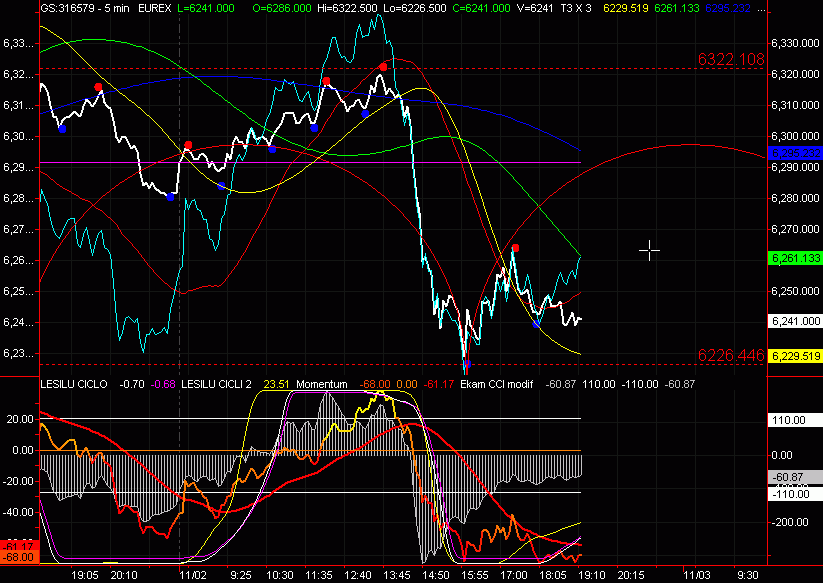Click the 6,310.000 right axis label
823x583 pixels.
point(795,105)
